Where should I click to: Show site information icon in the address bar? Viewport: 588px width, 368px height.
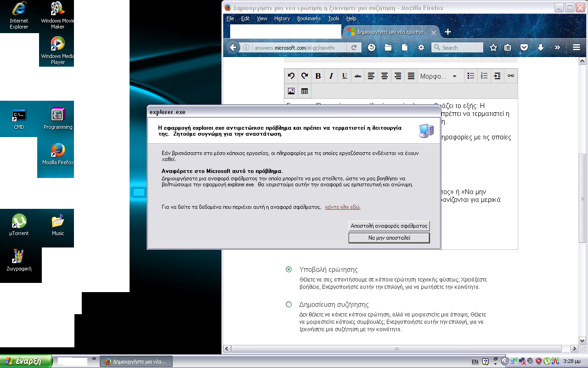pos(246,47)
